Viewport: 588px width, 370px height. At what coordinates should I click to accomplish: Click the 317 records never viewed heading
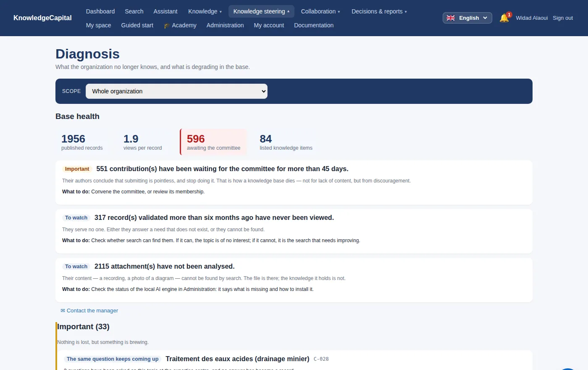pos(214,218)
